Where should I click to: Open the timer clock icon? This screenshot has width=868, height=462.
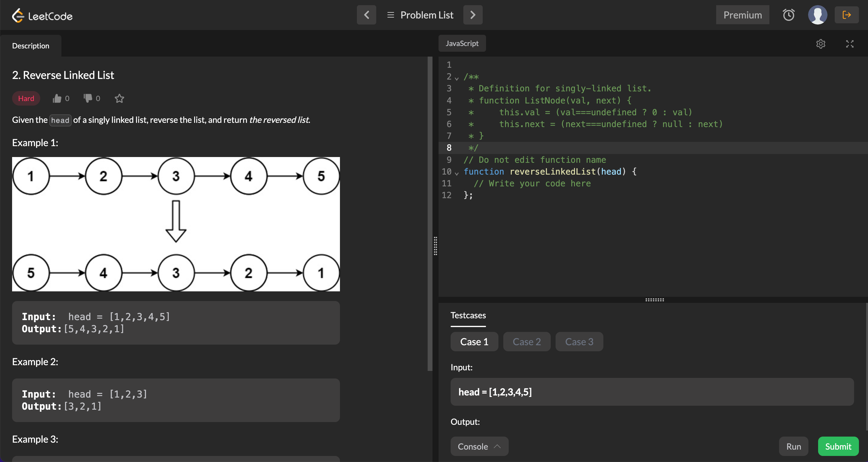pyautogui.click(x=788, y=15)
